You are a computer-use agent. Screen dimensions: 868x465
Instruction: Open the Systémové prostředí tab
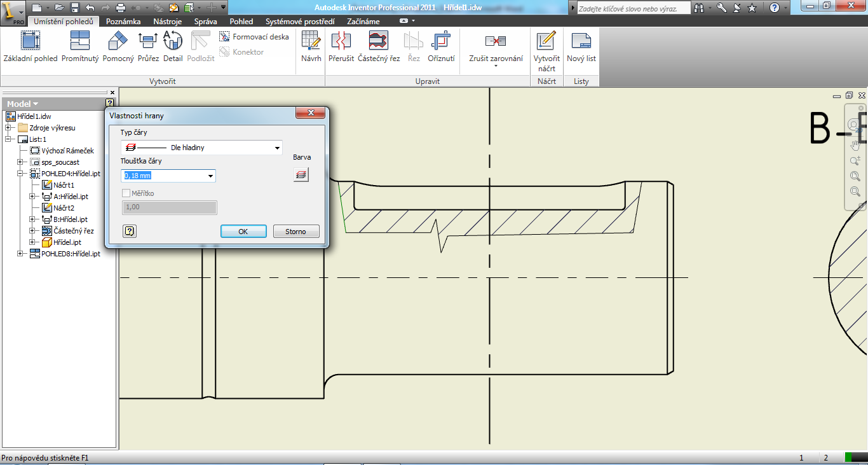[x=300, y=21]
